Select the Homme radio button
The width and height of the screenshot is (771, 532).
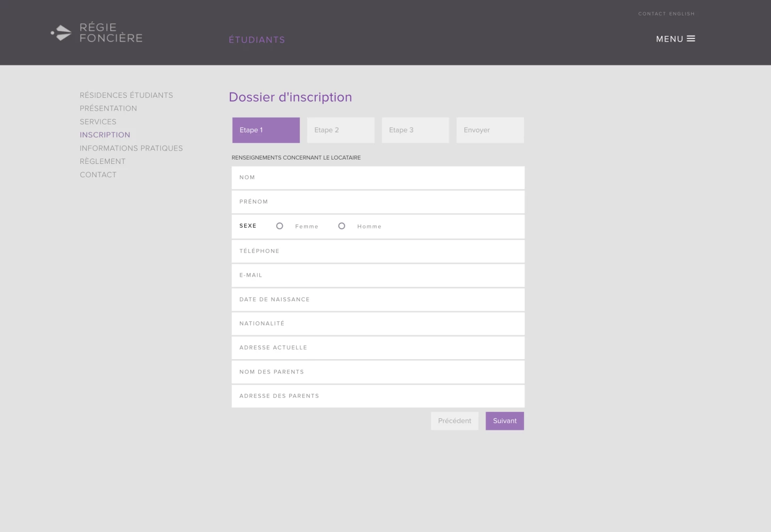click(342, 226)
